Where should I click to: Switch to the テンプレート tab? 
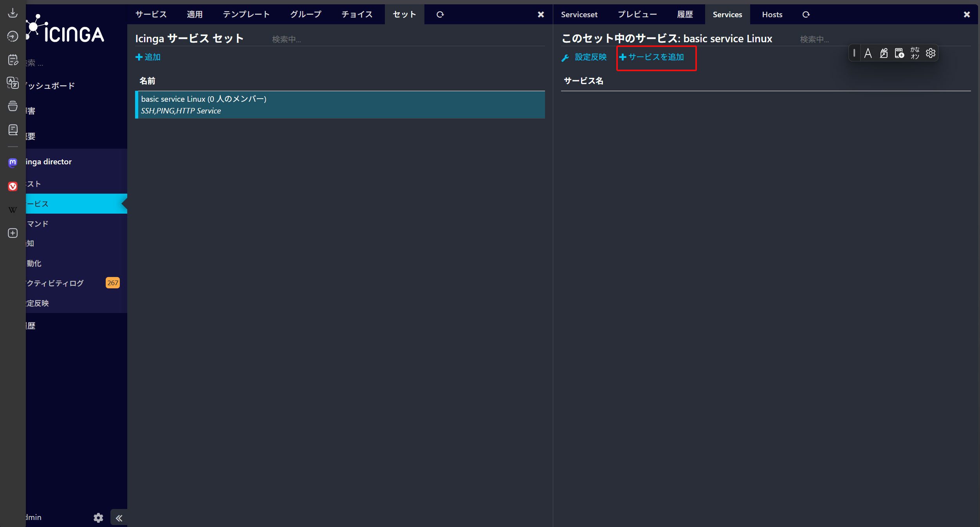coord(246,14)
